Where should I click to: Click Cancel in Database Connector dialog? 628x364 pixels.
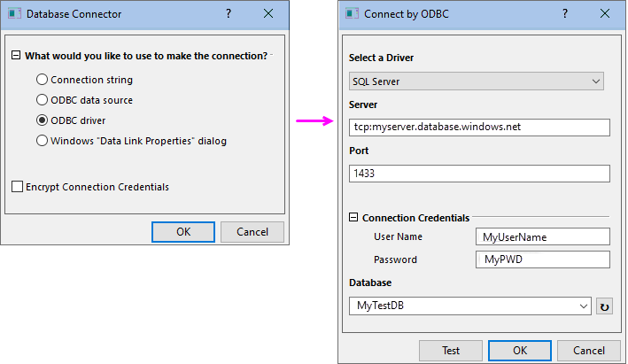pos(252,232)
